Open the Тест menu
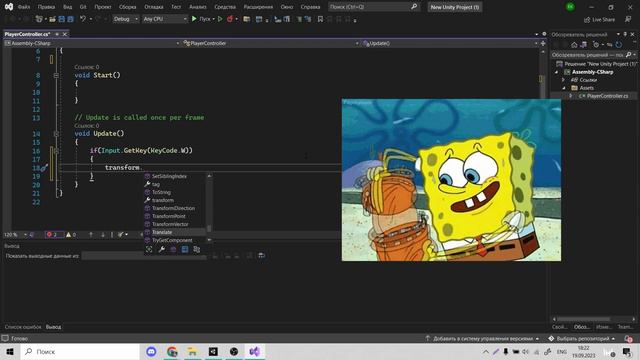Screen dimensions: 640x360 point(176,7)
